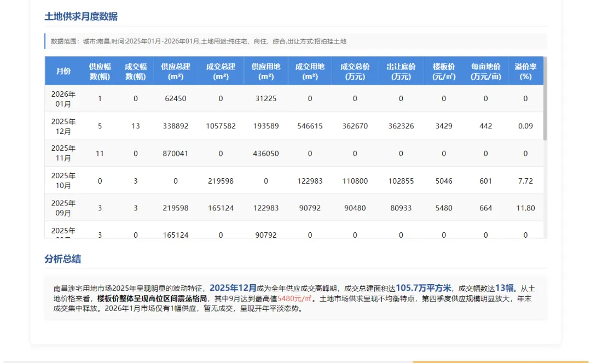Click the 546615 transacted land value
Viewport: 591px width, 364px height.
[x=310, y=126]
